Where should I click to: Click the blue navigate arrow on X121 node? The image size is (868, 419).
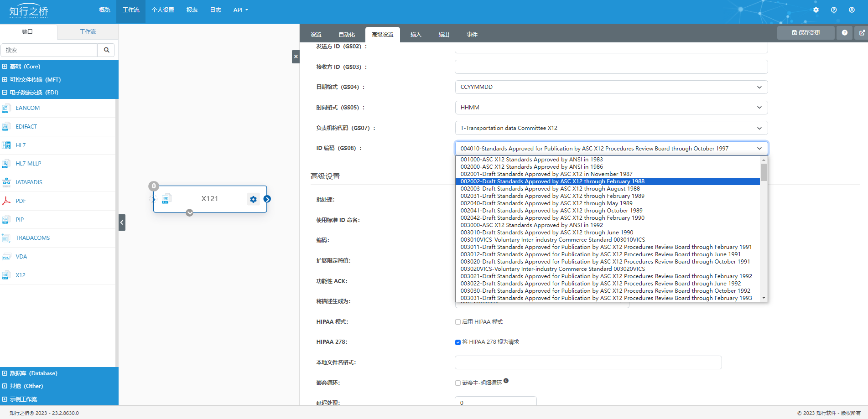[x=267, y=199]
